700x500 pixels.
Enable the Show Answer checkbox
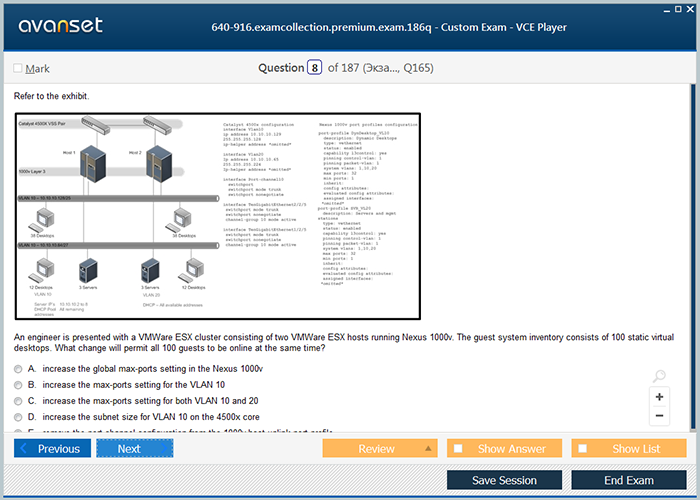(x=458, y=449)
